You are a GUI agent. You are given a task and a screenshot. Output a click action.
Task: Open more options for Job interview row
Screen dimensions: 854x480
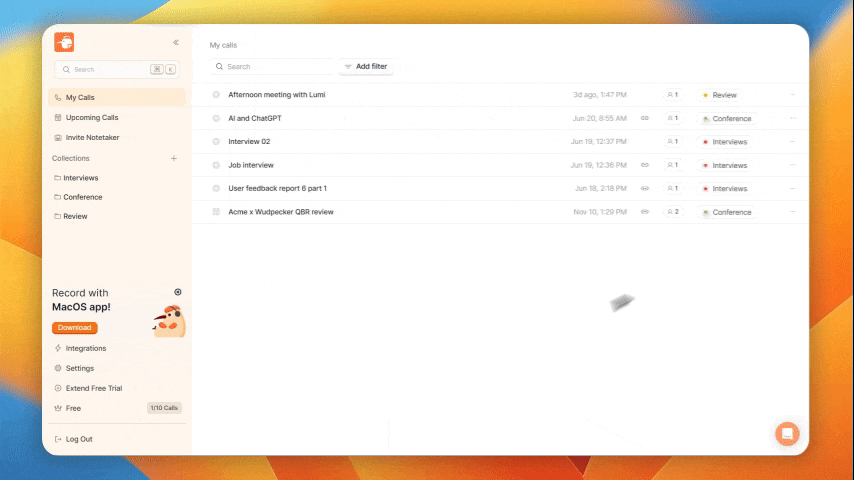pos(792,165)
